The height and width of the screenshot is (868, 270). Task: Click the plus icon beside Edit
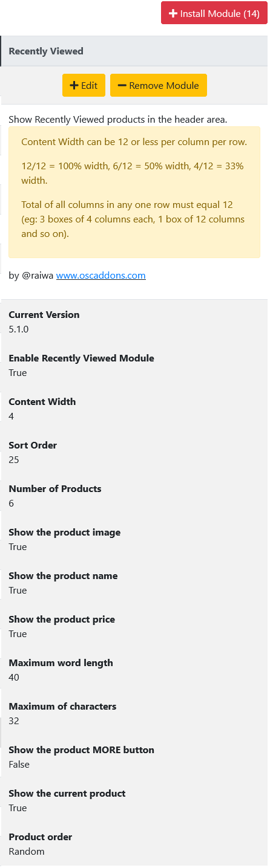(x=74, y=85)
